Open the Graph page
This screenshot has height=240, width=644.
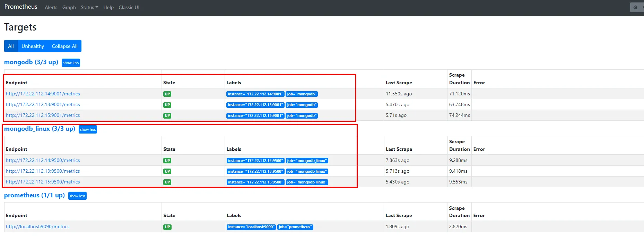coord(69,7)
